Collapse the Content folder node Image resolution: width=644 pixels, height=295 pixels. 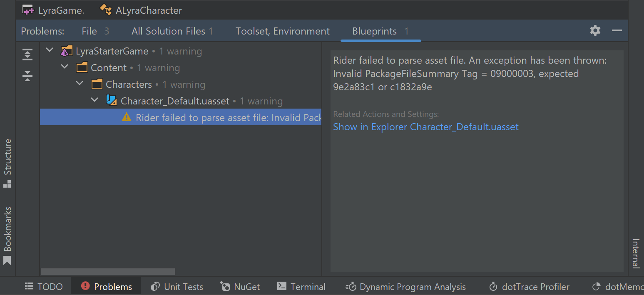pos(65,67)
